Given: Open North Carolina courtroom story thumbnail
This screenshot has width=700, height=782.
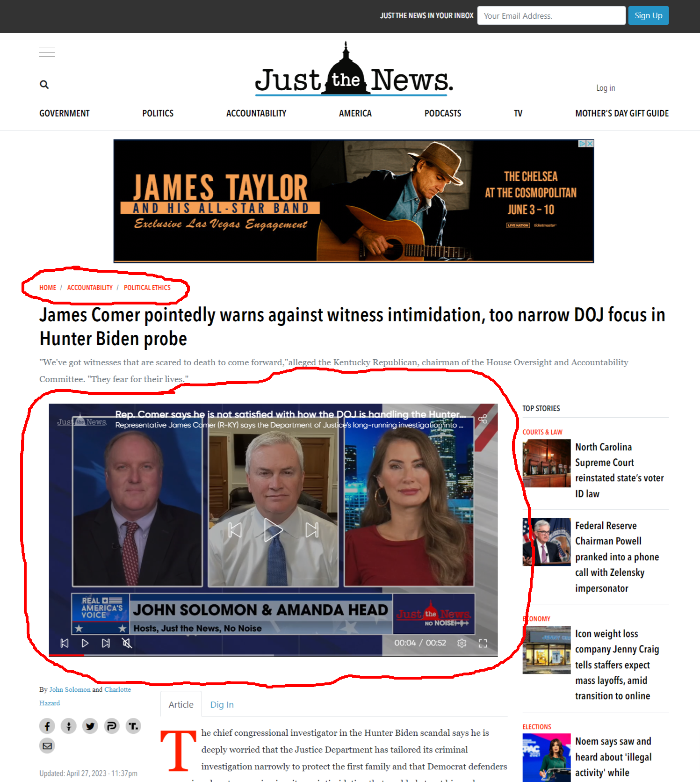Looking at the screenshot, I should (x=547, y=463).
